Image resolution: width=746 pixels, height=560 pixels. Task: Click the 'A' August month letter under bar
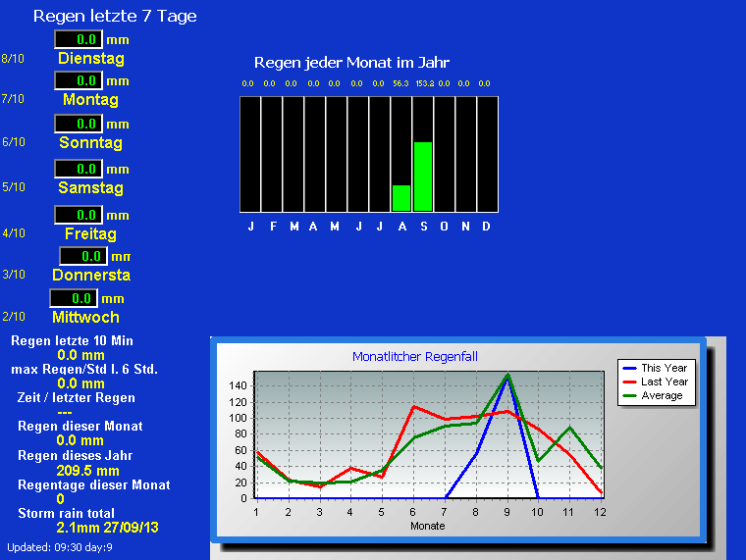(402, 227)
